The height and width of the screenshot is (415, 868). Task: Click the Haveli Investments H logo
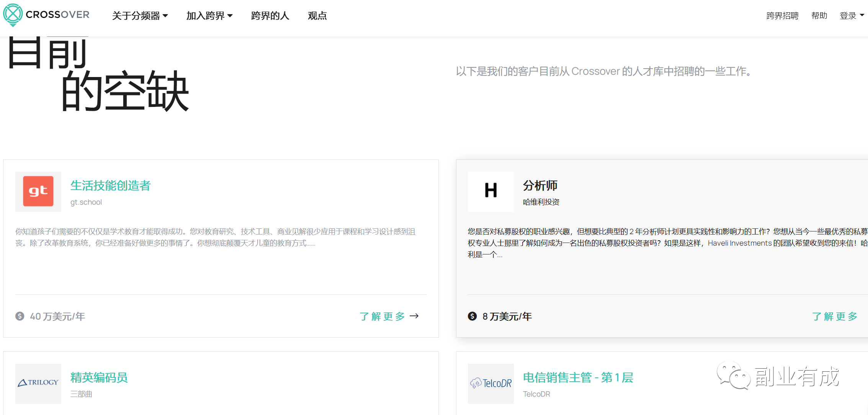[x=491, y=192]
